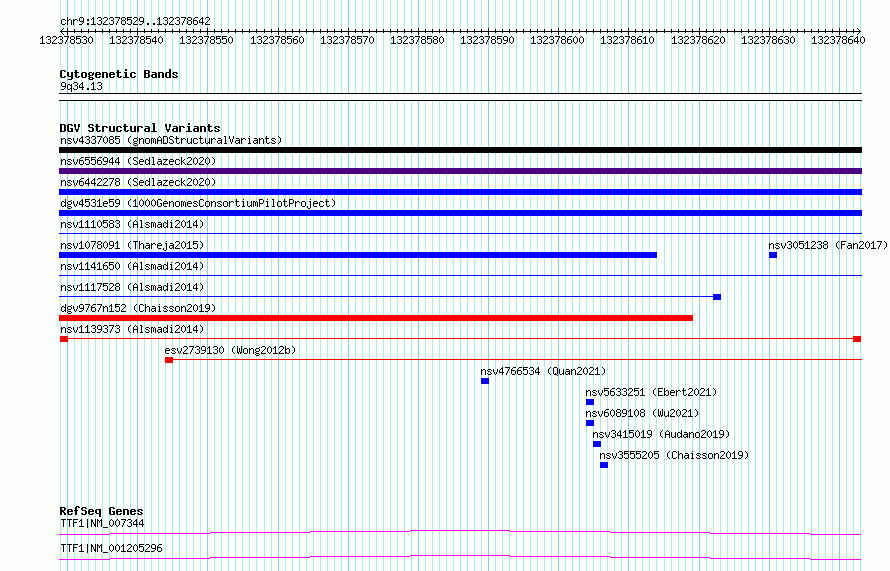The image size is (890, 571).
Task: Click the blue nsv3415019 marker
Action: [597, 444]
